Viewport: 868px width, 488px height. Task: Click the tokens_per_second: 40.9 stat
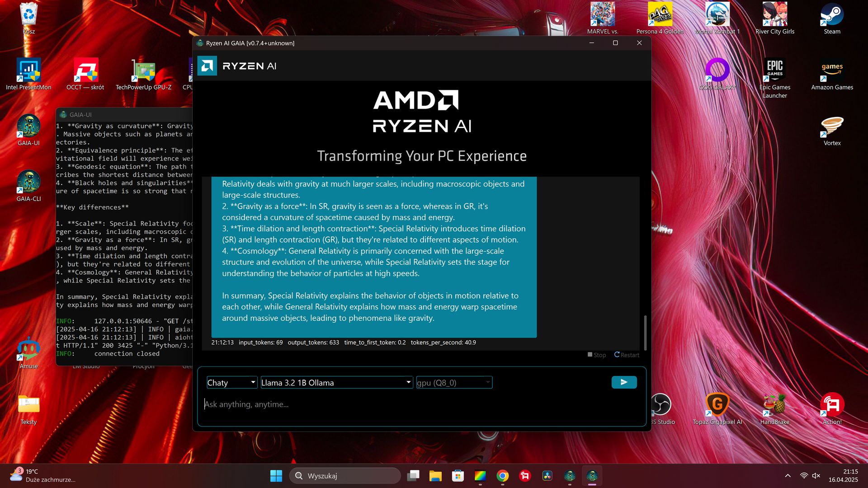click(443, 343)
